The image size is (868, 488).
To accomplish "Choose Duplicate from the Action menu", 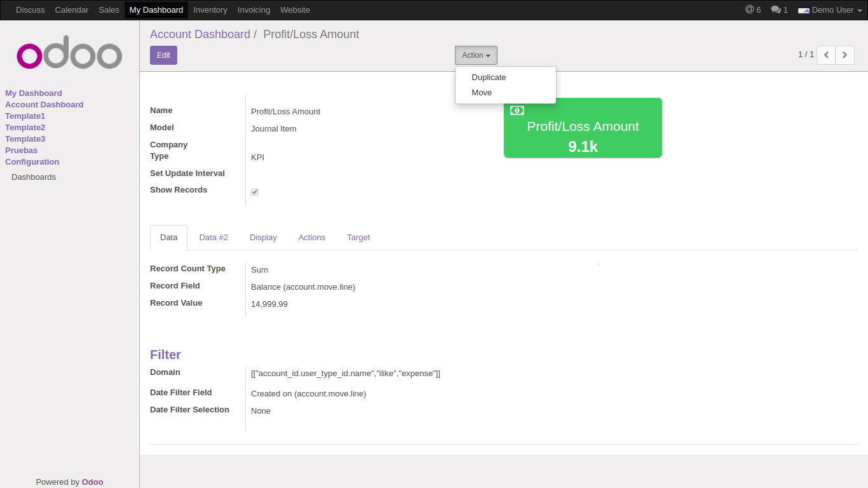I will pyautogui.click(x=489, y=78).
